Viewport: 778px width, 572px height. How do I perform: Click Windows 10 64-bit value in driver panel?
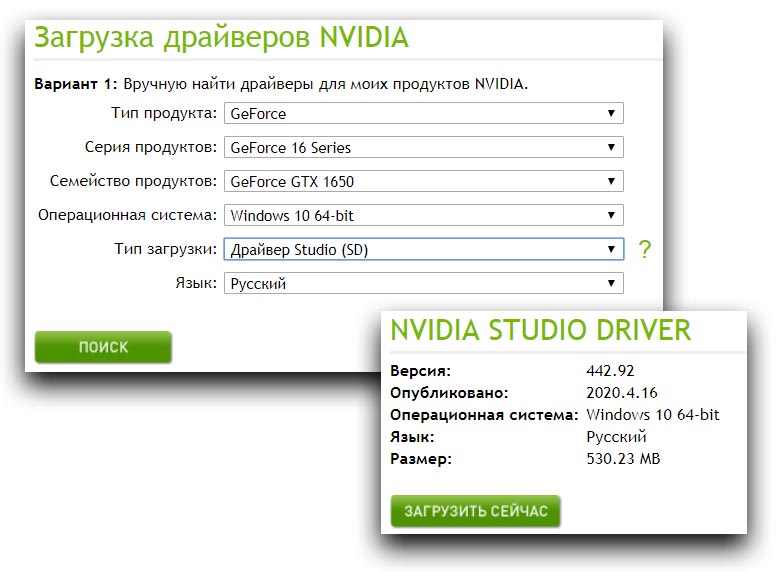tap(652, 415)
